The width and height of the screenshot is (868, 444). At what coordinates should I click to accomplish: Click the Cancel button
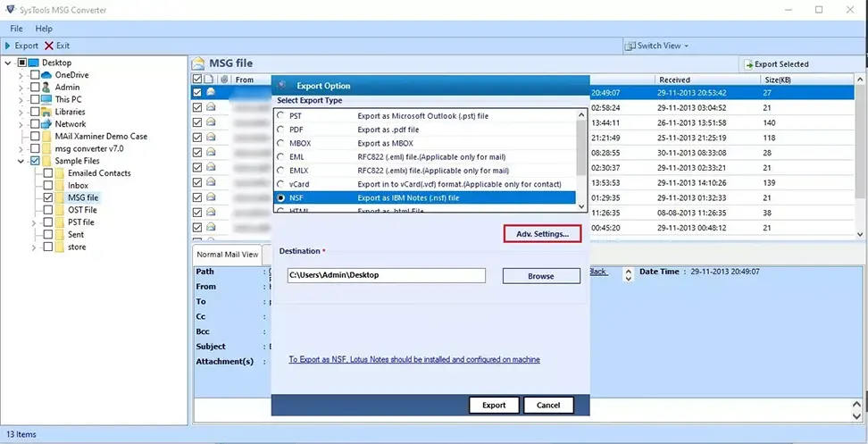[x=548, y=406]
